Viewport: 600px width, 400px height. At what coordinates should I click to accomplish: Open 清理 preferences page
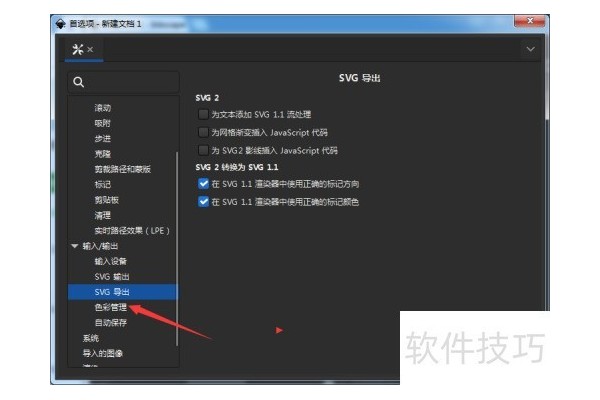pyautogui.click(x=103, y=215)
